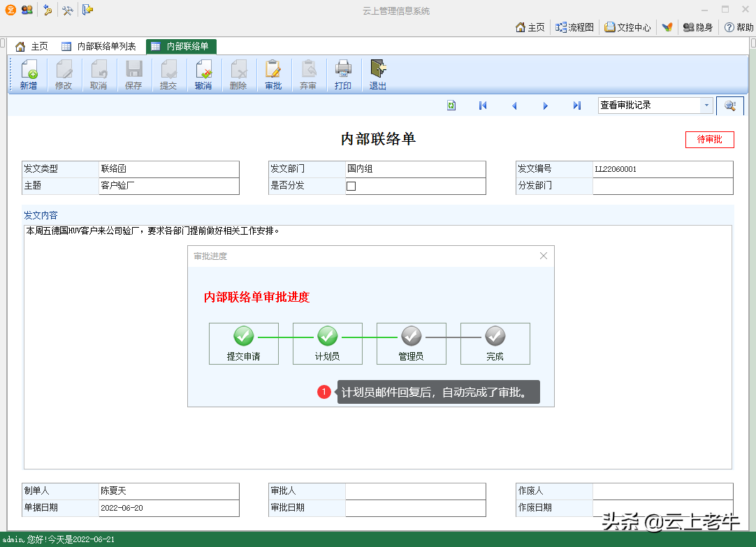Viewport: 756px width, 547px height.
Task: Click the 单据日期 field 2022-06-20
Action: click(169, 508)
